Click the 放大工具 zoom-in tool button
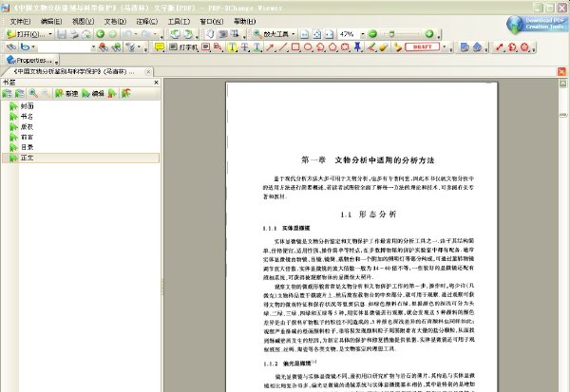The width and height of the screenshot is (570, 392). click(x=271, y=34)
